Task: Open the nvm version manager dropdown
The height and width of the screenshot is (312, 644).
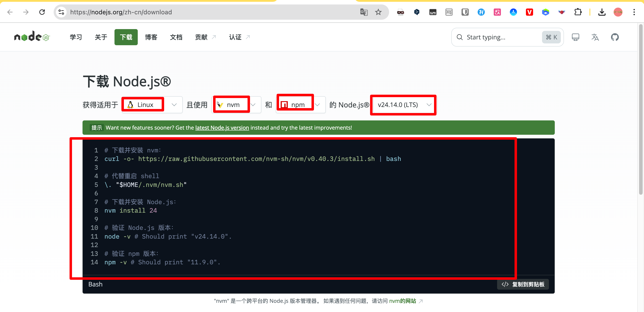Action: 236,105
